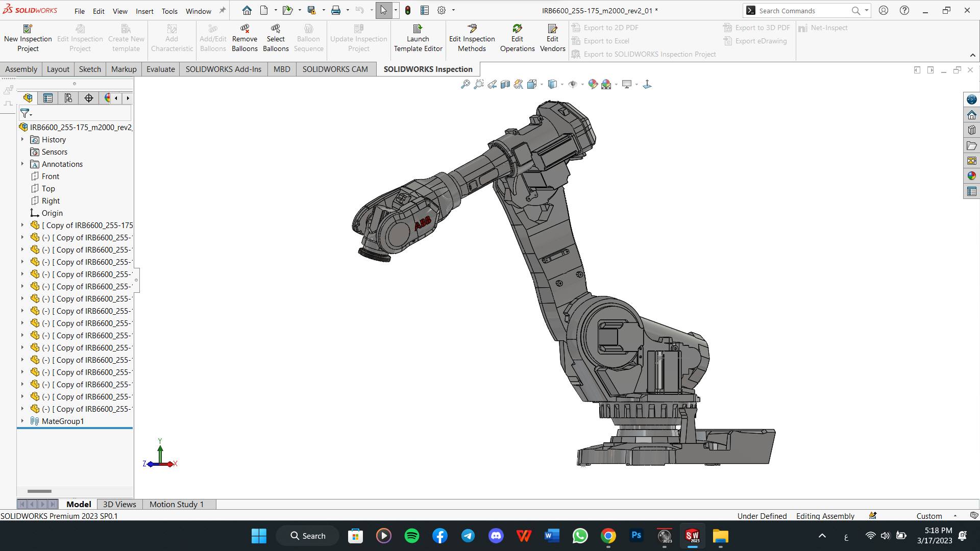The width and height of the screenshot is (980, 551).
Task: Click the View Orientation cube icon
Action: 532,84
